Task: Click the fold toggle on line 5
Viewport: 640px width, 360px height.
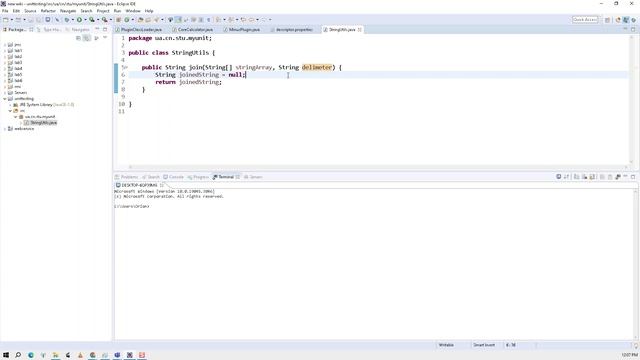Action: (x=127, y=67)
